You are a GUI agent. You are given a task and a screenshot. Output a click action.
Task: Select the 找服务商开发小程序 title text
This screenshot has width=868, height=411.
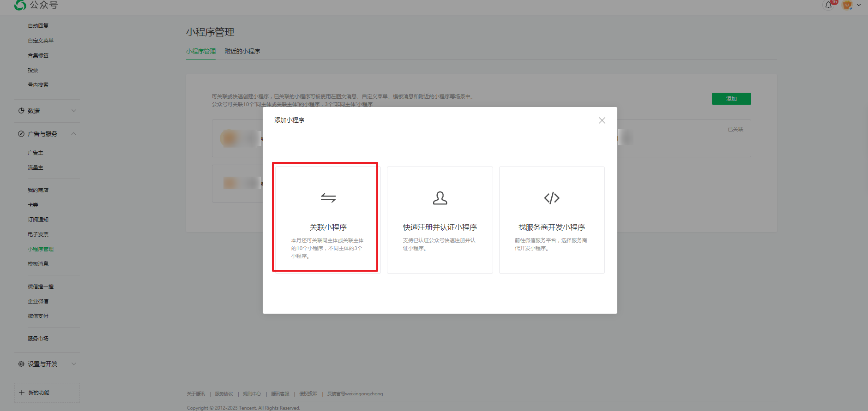pyautogui.click(x=552, y=227)
